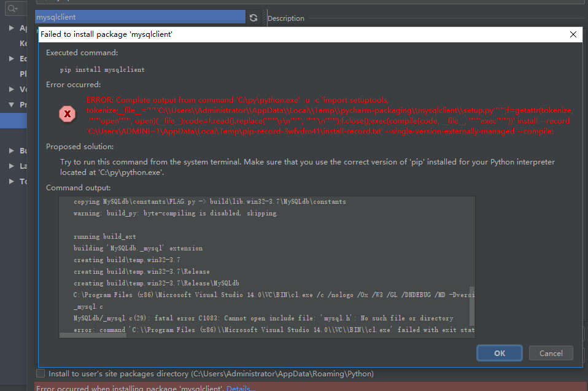588x391 pixels.
Task: Open the 'Details...' error link
Action: pyautogui.click(x=241, y=388)
